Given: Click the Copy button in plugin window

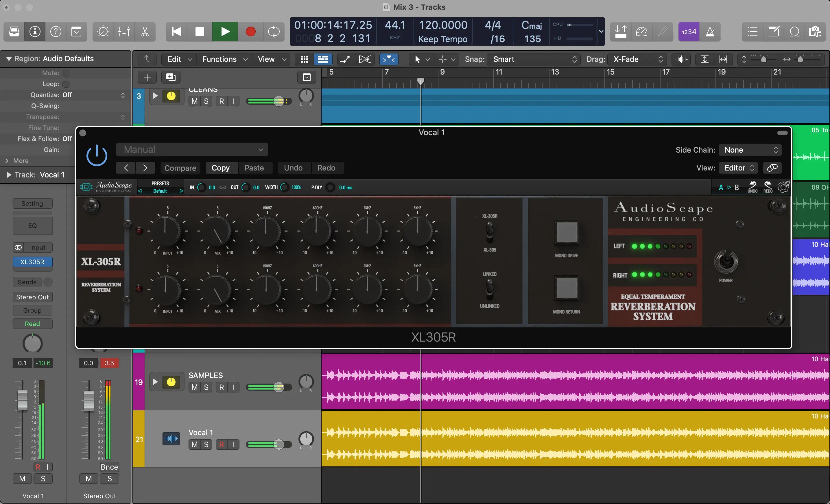Looking at the screenshot, I should pos(220,168).
